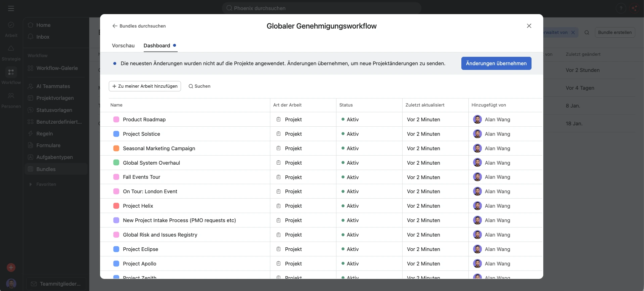
Task: Open Workflow-Galerie in sidebar
Action: 57,68
